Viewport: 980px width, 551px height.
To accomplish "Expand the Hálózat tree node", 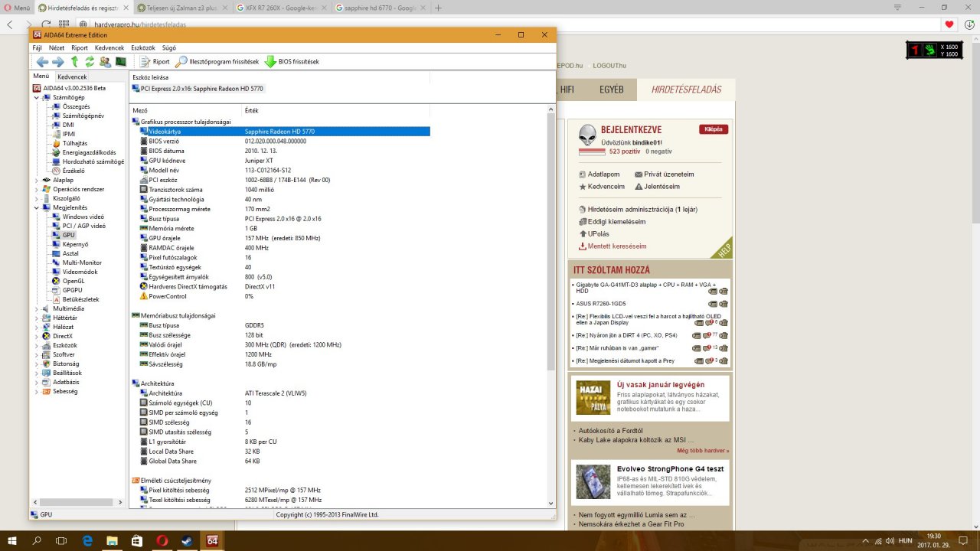I will pos(37,327).
